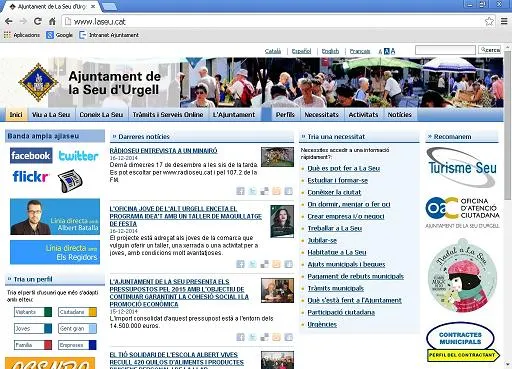Choose the Empreses profile button
512x369 pixels.
click(77, 345)
